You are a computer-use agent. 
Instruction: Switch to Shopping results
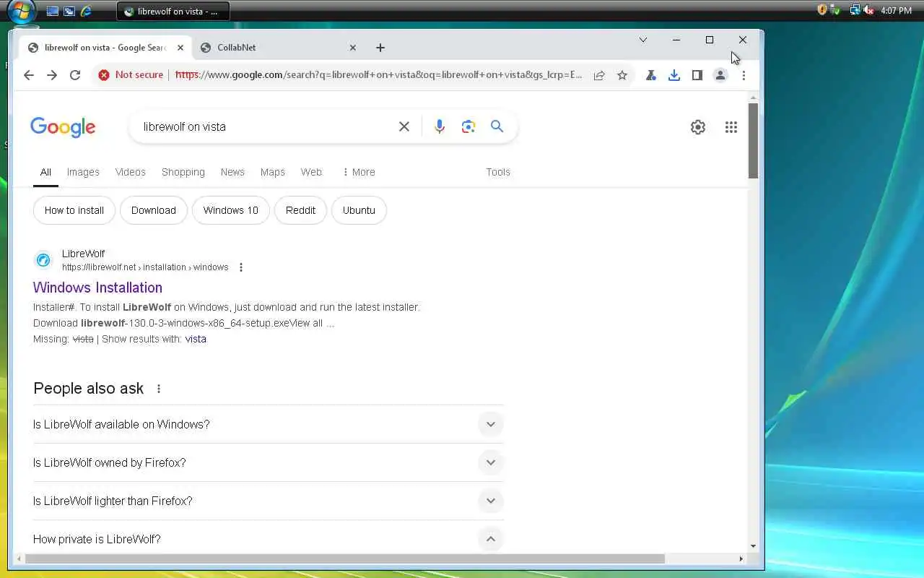coord(183,172)
